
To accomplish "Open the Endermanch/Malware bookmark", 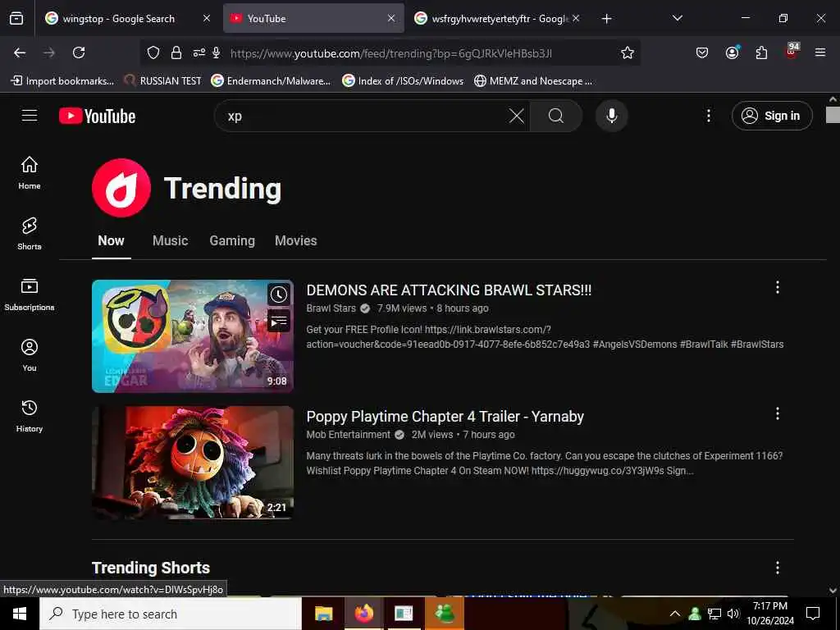I will point(271,81).
